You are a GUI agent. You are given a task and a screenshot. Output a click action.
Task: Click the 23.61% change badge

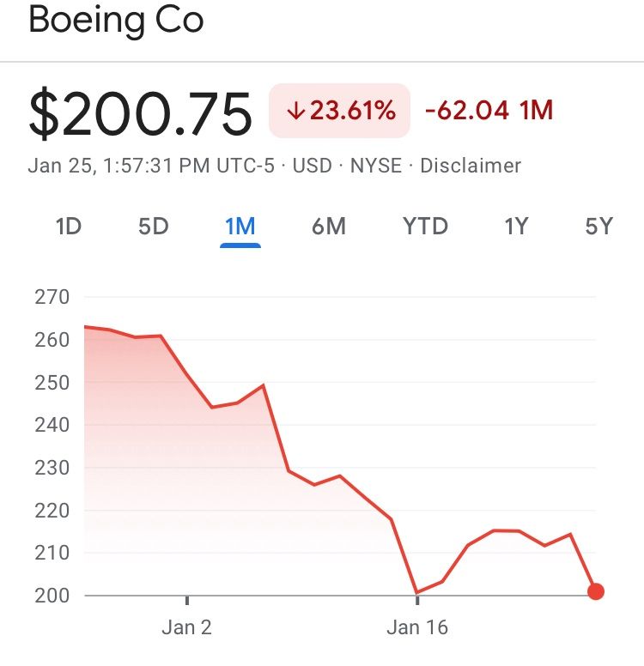coord(340,111)
